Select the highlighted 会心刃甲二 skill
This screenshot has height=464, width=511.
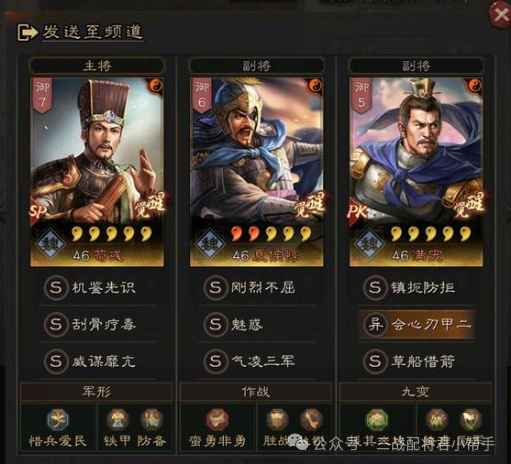416,324
